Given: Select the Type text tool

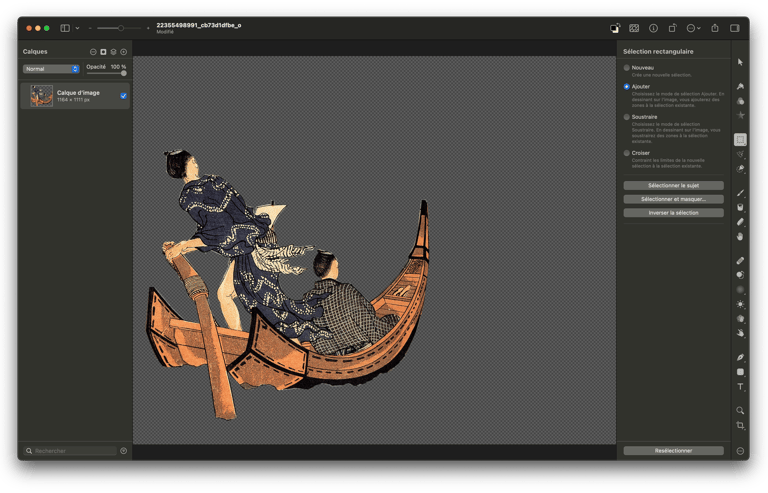Looking at the screenshot, I should 740,387.
